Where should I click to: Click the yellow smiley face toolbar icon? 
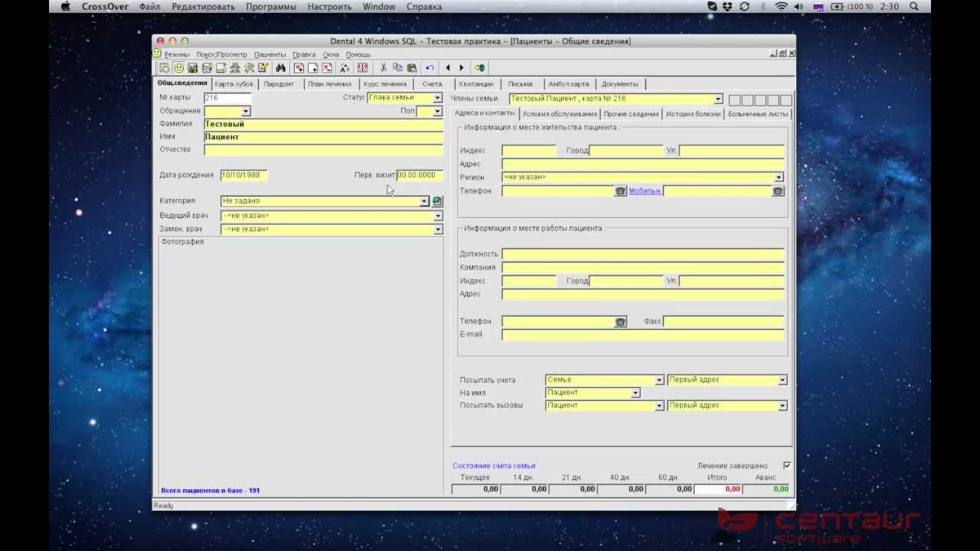pos(178,68)
